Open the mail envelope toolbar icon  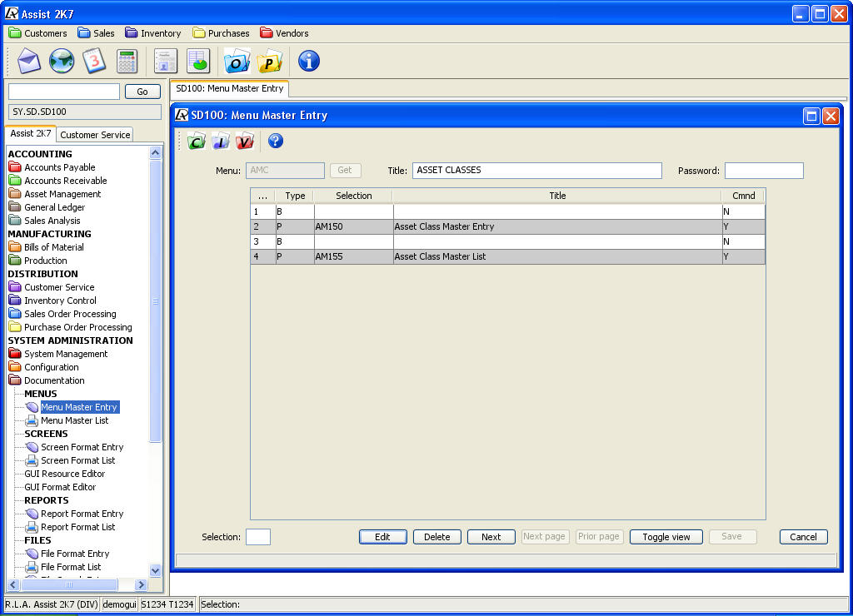pyautogui.click(x=29, y=61)
